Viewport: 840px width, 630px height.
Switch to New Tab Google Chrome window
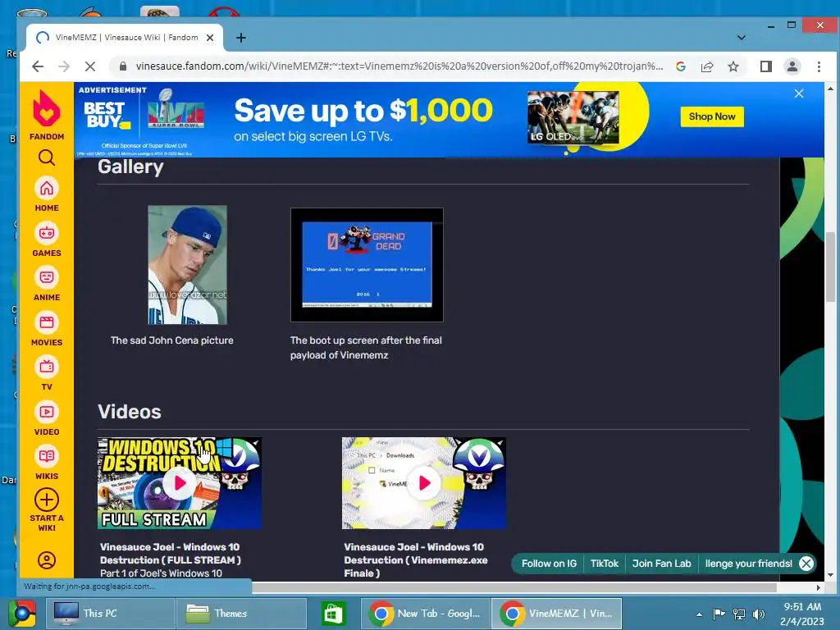pyautogui.click(x=427, y=614)
